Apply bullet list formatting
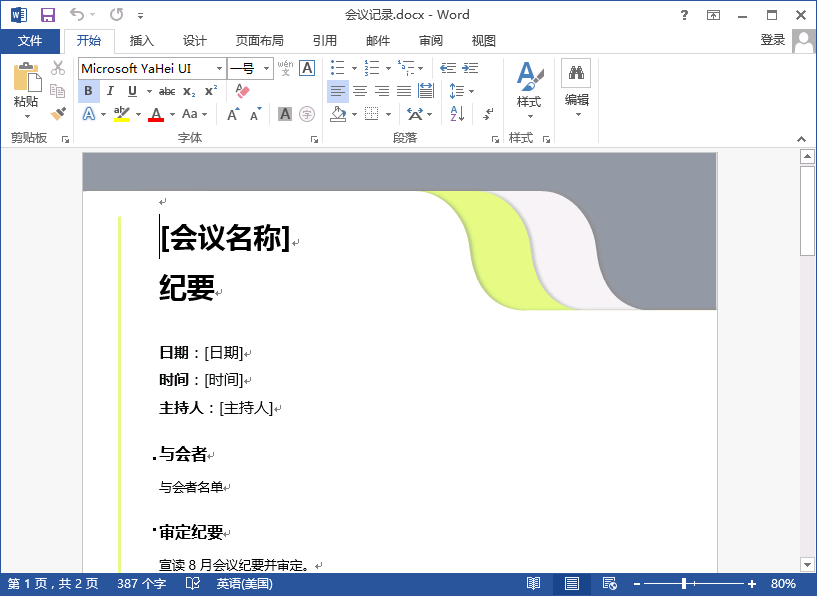The width and height of the screenshot is (817, 596). pyautogui.click(x=337, y=68)
